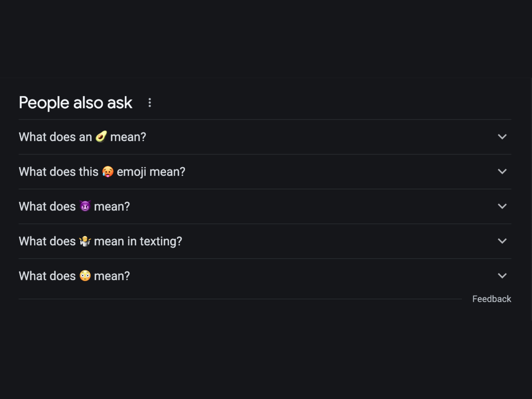This screenshot has height=399, width=532.
Task: Click the 'emoji mean?' text after the hot face
Action: point(151,172)
